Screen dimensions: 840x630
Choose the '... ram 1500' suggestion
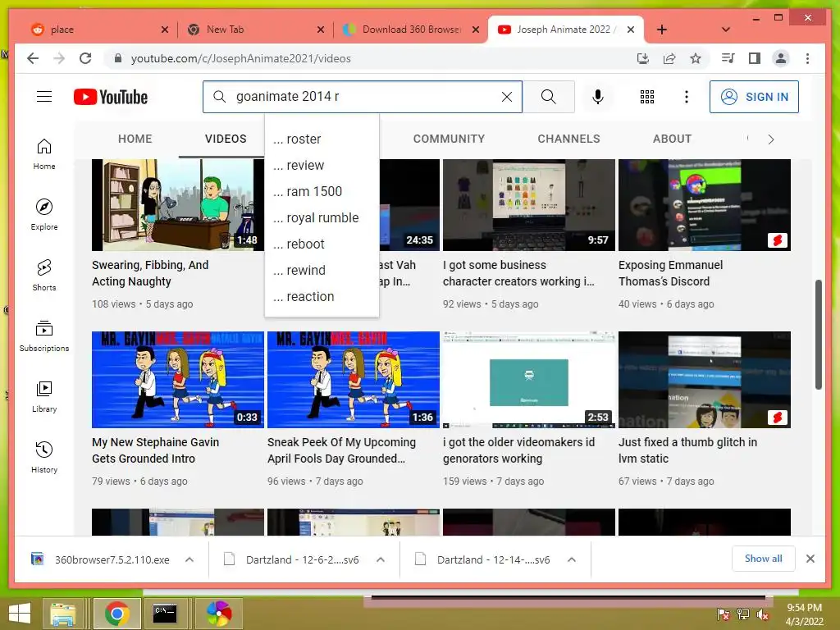click(x=322, y=191)
